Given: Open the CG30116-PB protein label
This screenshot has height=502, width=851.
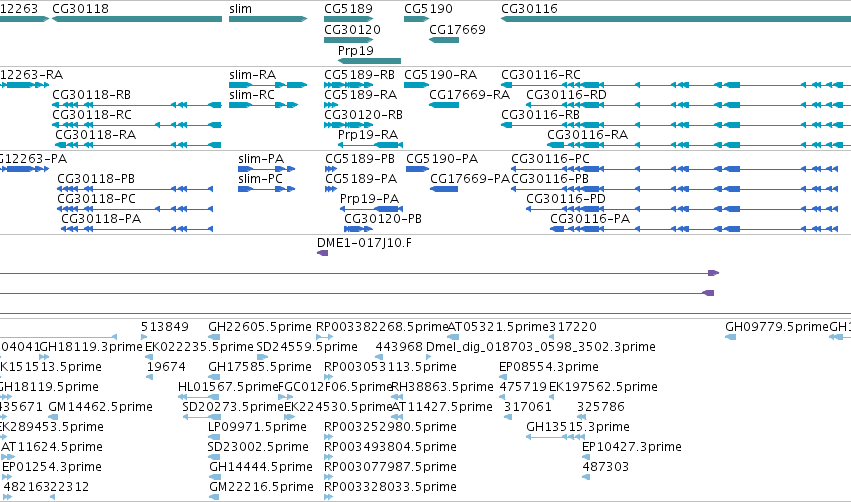Looking at the screenshot, I should [x=550, y=179].
